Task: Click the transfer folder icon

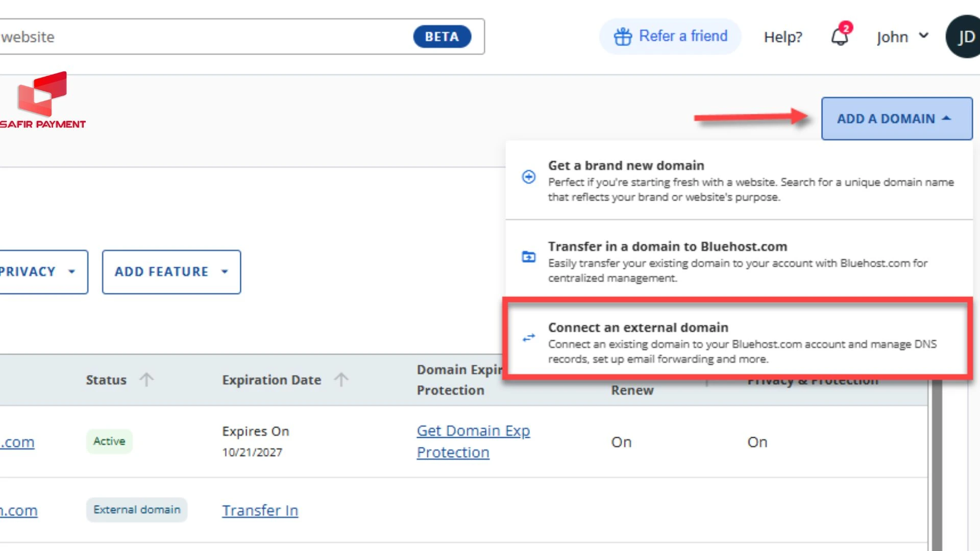Action: point(529,257)
